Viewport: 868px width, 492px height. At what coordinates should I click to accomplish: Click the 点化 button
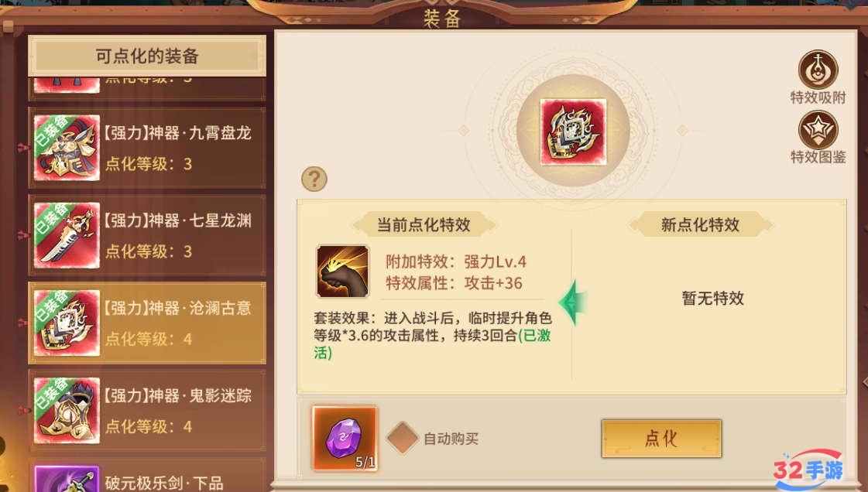point(661,439)
